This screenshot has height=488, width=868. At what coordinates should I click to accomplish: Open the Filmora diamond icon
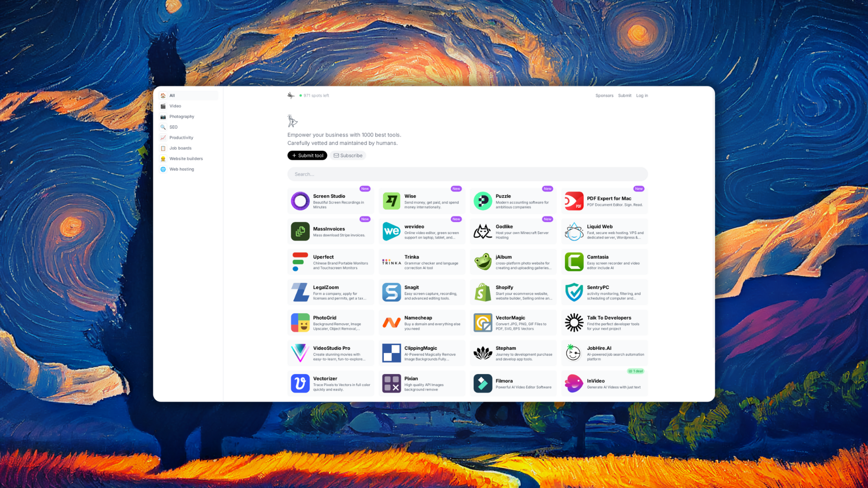point(483,384)
